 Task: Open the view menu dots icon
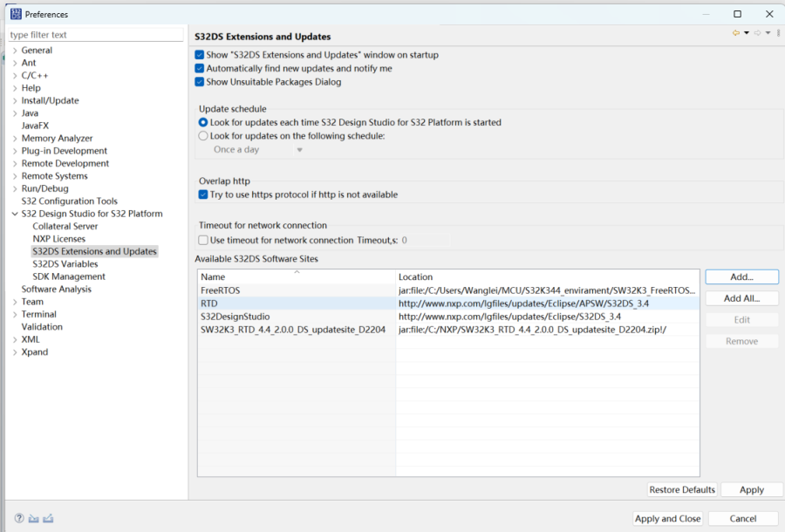[779, 33]
